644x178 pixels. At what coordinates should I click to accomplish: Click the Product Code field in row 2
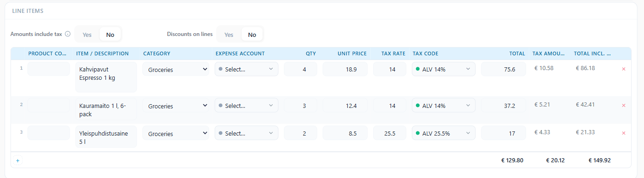point(49,106)
